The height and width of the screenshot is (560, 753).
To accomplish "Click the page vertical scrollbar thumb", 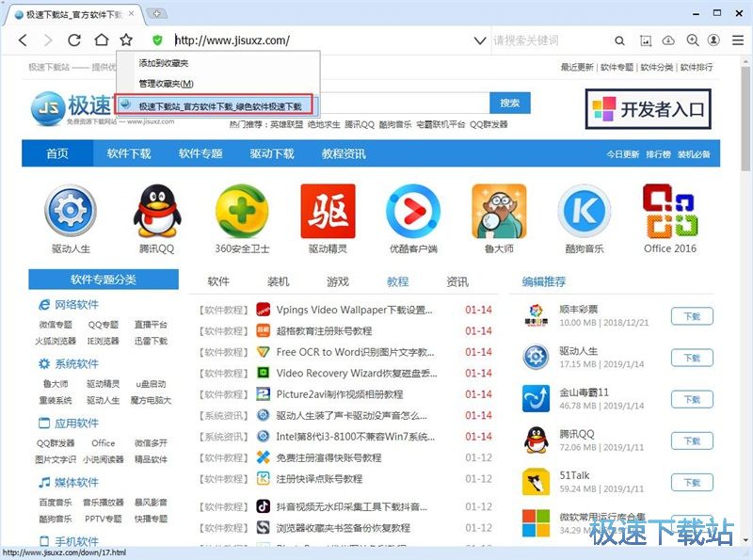I will pos(745,118).
